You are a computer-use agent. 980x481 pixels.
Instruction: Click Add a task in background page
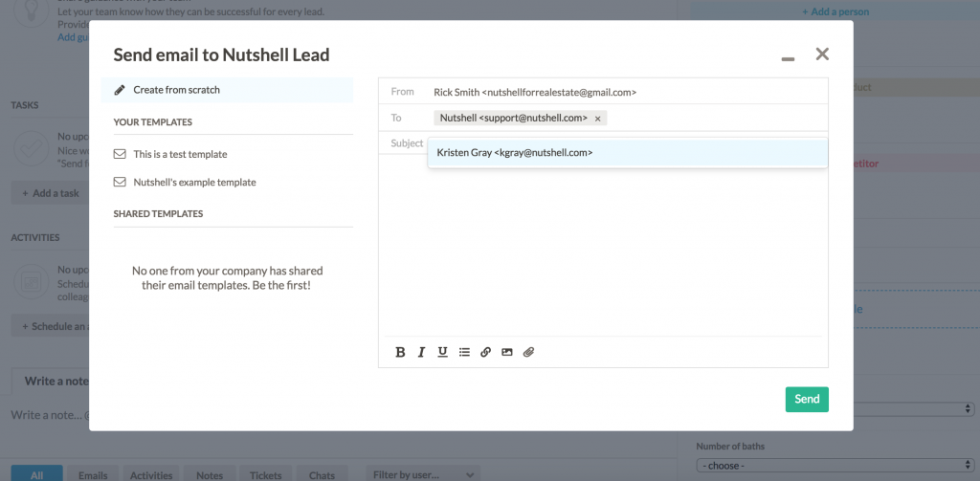click(51, 193)
